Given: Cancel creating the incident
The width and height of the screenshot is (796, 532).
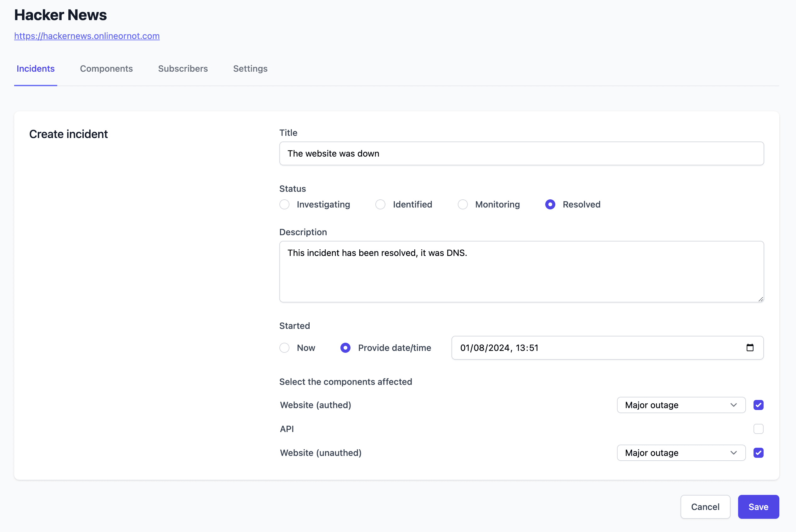Looking at the screenshot, I should click(705, 507).
